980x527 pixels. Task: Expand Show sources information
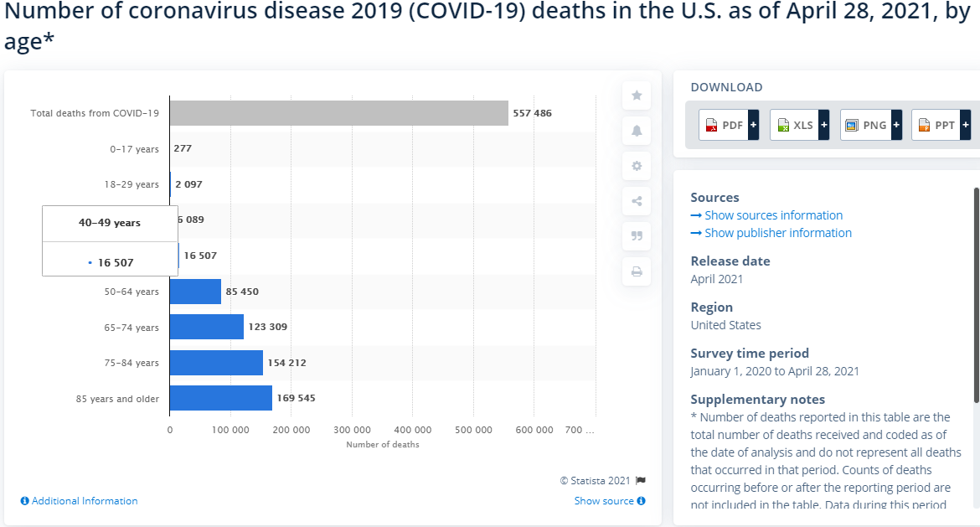pyautogui.click(x=773, y=215)
